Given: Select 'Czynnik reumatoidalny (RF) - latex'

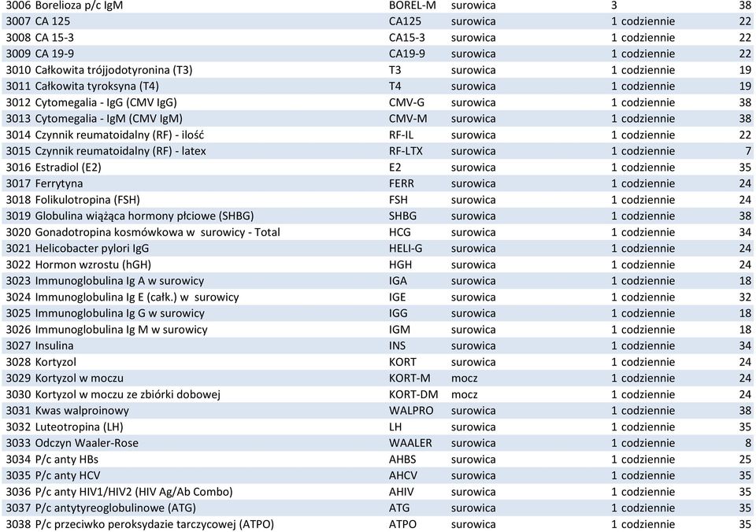Looking at the screenshot, I should point(120,151).
